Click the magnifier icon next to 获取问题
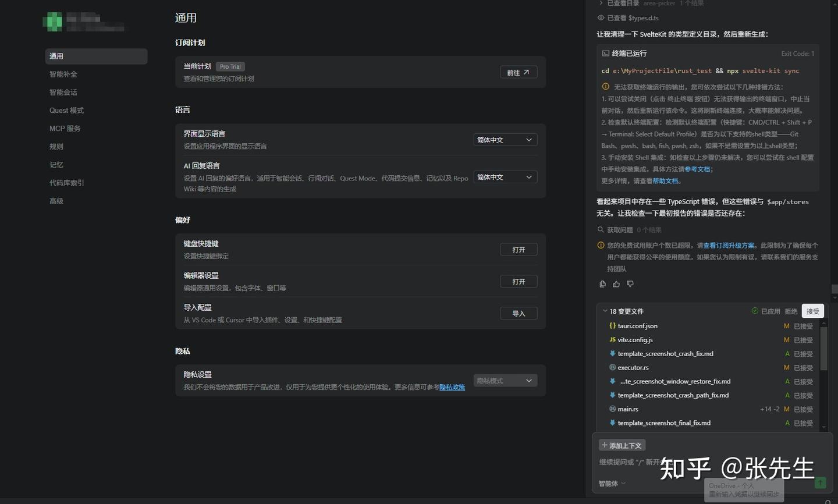 click(601, 229)
